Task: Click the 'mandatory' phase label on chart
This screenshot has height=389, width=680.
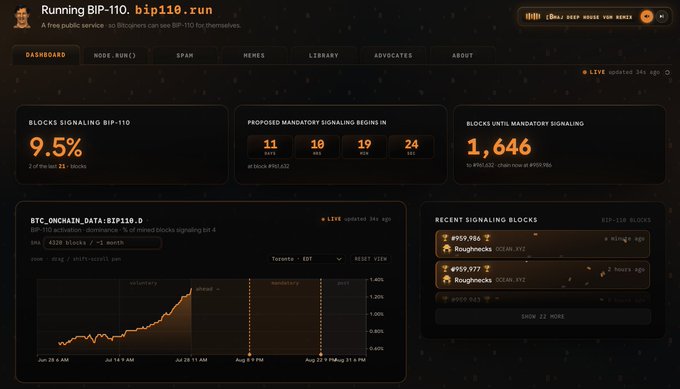Action: pyautogui.click(x=285, y=283)
